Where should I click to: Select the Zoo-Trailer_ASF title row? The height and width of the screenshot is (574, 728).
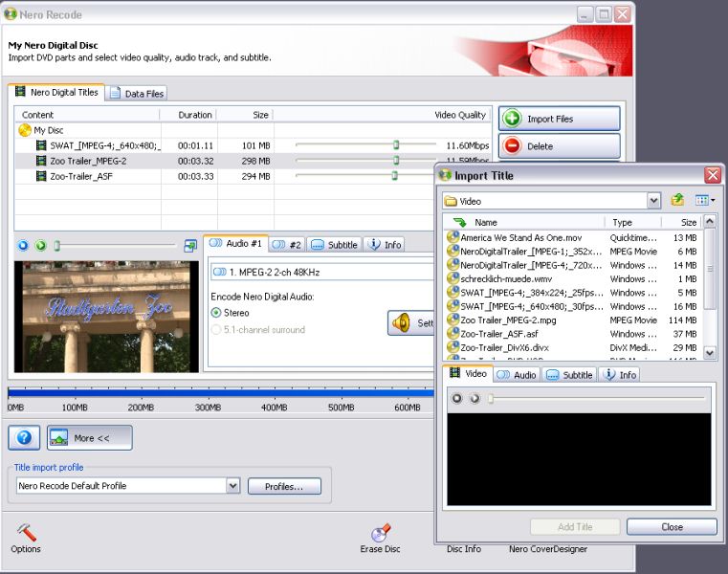[x=225, y=176]
